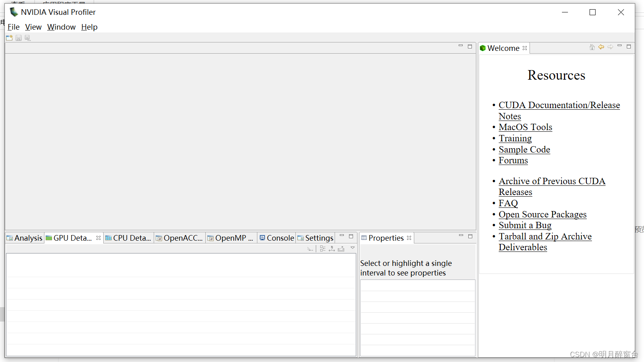
Task: Go to Welcome home page icon
Action: (x=592, y=47)
